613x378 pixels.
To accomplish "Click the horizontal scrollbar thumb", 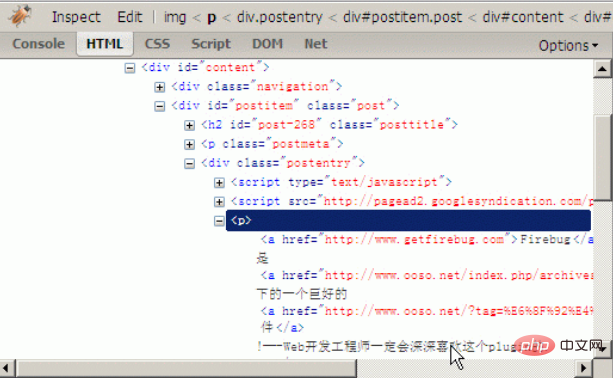I will click(186, 368).
